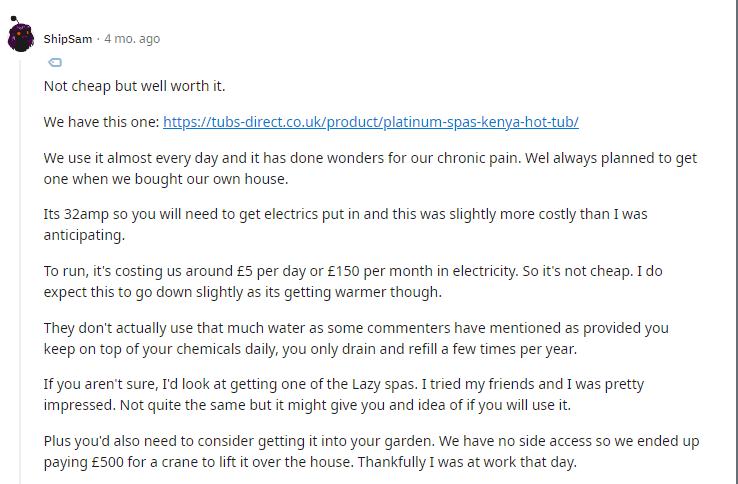The image size is (738, 484).
Task: Click the paragraph about chronic pain
Action: (370, 169)
